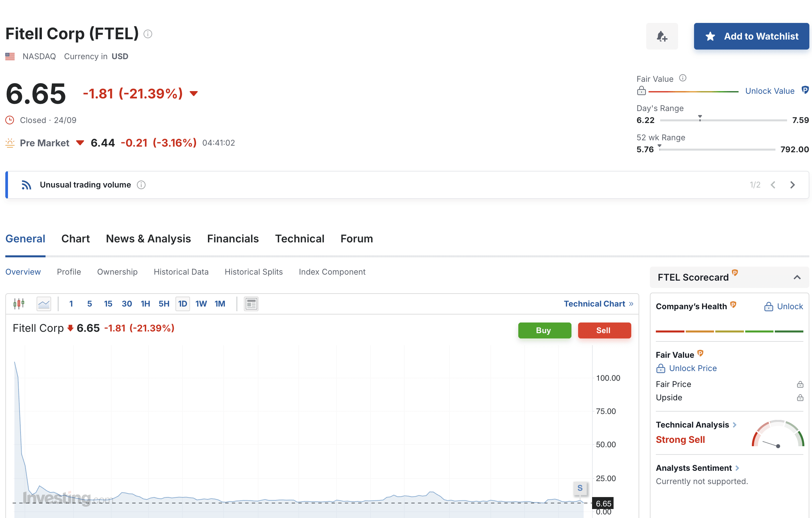Click the chart news layout icon
This screenshot has width=812, height=518.
click(251, 304)
